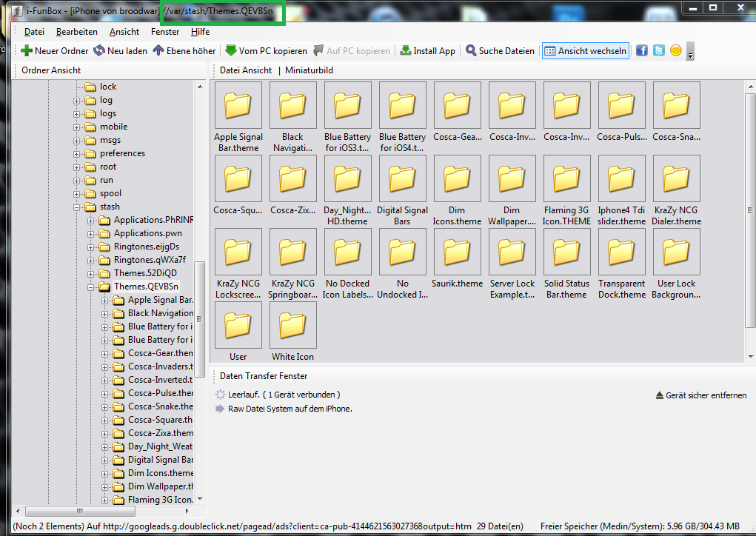Open the toolbar overflow dropdown arrow
This screenshot has height=536, width=756.
click(690, 51)
